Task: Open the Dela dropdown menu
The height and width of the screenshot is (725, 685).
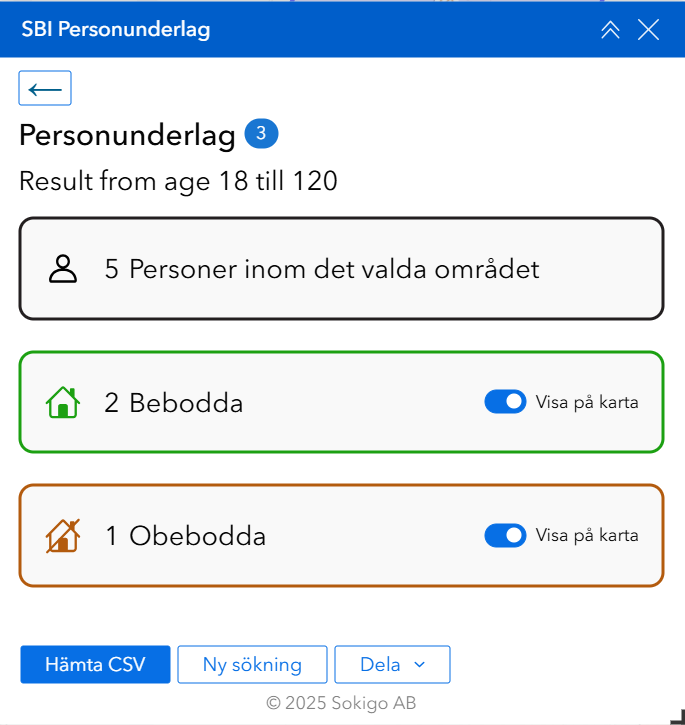Action: click(392, 665)
